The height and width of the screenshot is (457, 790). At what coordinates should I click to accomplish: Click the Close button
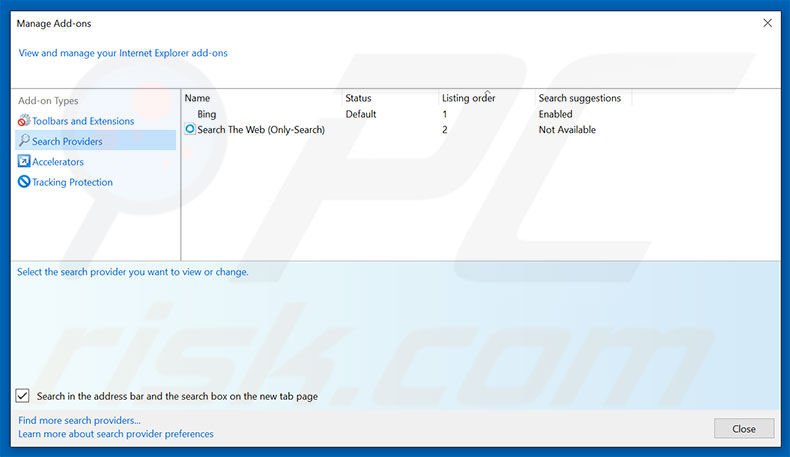(x=744, y=428)
